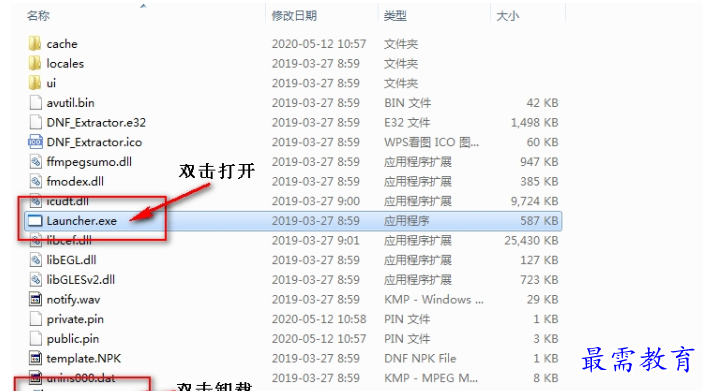Viewport: 703px width, 391px height.
Task: Click cache date 2020-05-12 10:57
Action: click(319, 44)
